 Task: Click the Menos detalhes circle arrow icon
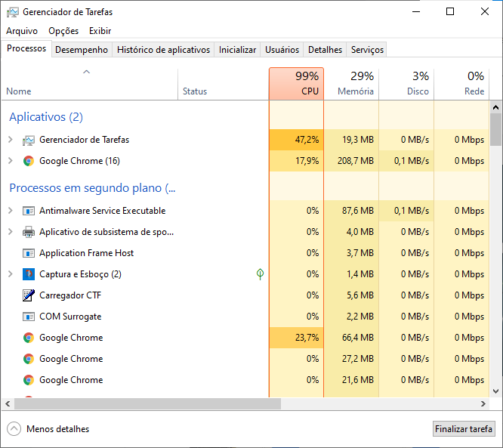click(x=14, y=429)
